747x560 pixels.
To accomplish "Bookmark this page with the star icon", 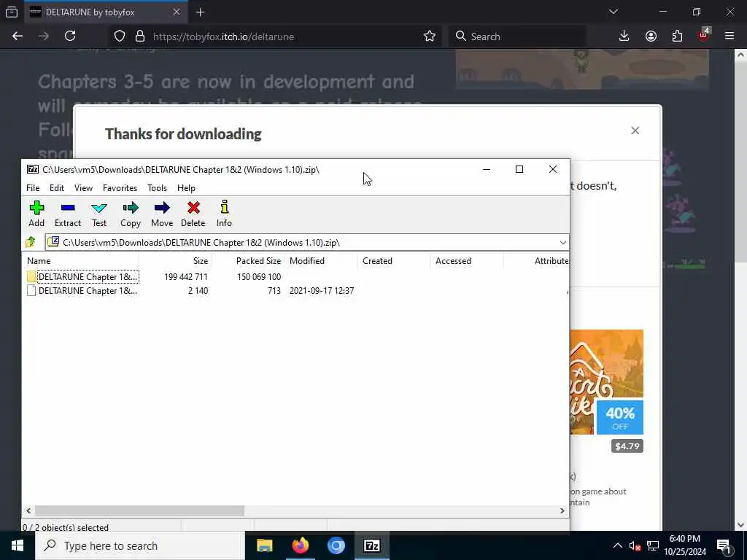I will pyautogui.click(x=429, y=36).
